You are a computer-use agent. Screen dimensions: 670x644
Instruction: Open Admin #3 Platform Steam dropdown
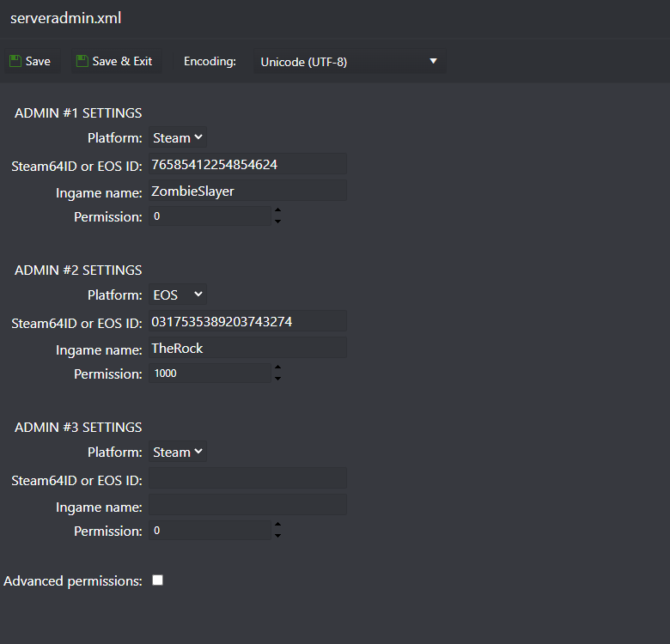click(x=178, y=452)
